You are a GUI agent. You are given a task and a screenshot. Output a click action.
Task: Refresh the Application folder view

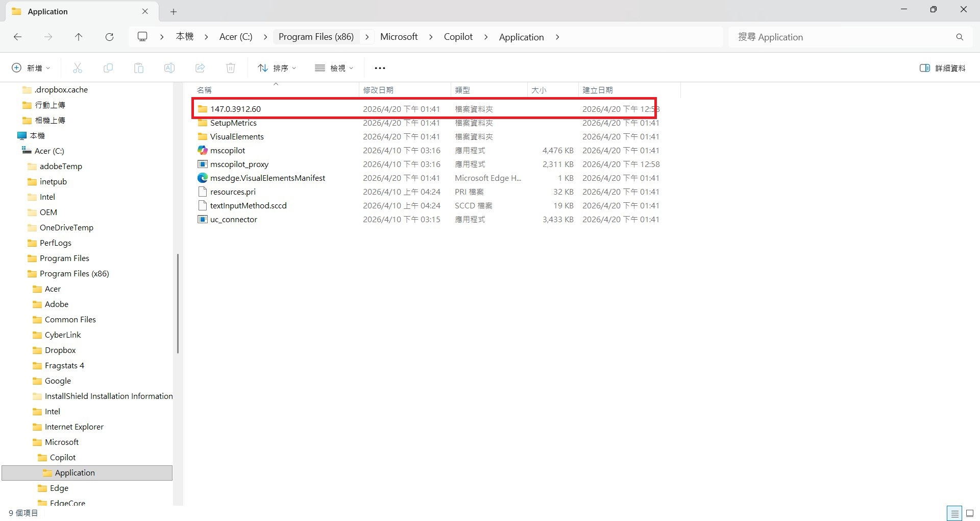tap(109, 37)
